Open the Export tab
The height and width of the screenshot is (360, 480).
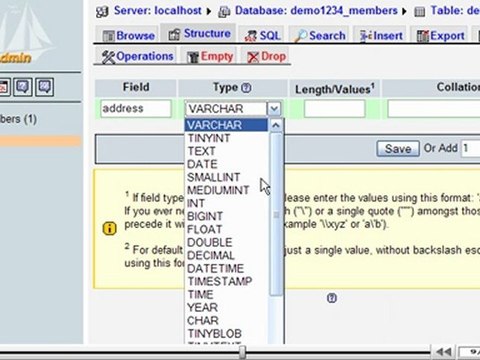[x=441, y=35]
